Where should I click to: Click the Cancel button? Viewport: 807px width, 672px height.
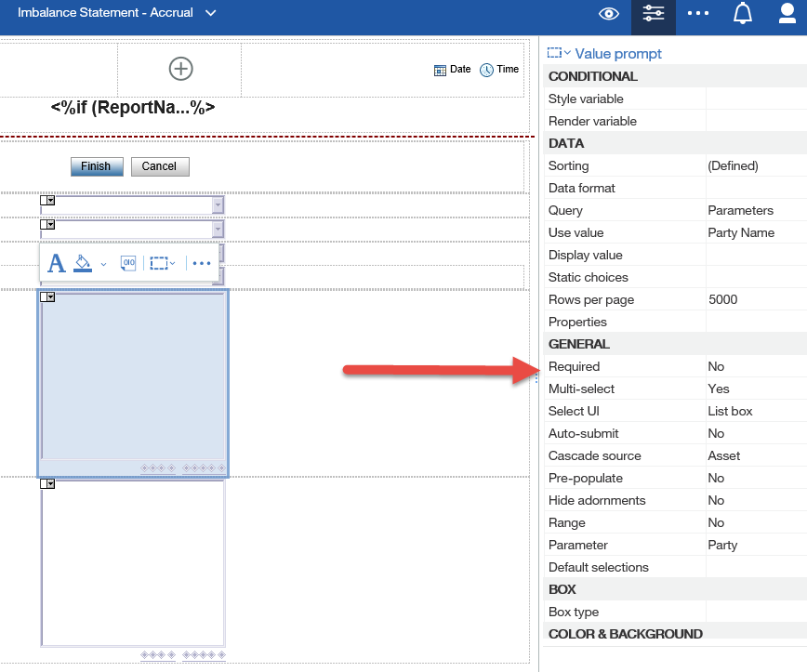pyautogui.click(x=159, y=166)
